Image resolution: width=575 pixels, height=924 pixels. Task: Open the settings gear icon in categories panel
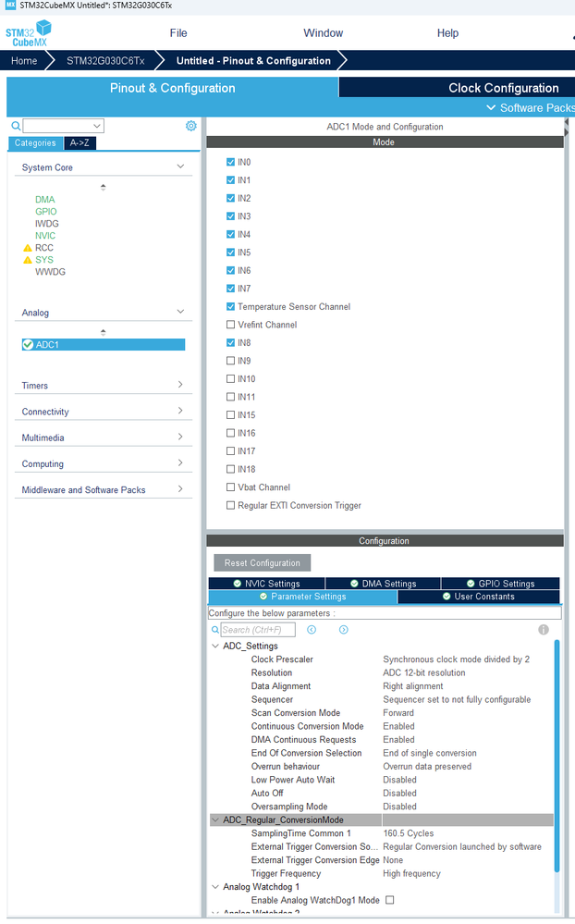190,126
